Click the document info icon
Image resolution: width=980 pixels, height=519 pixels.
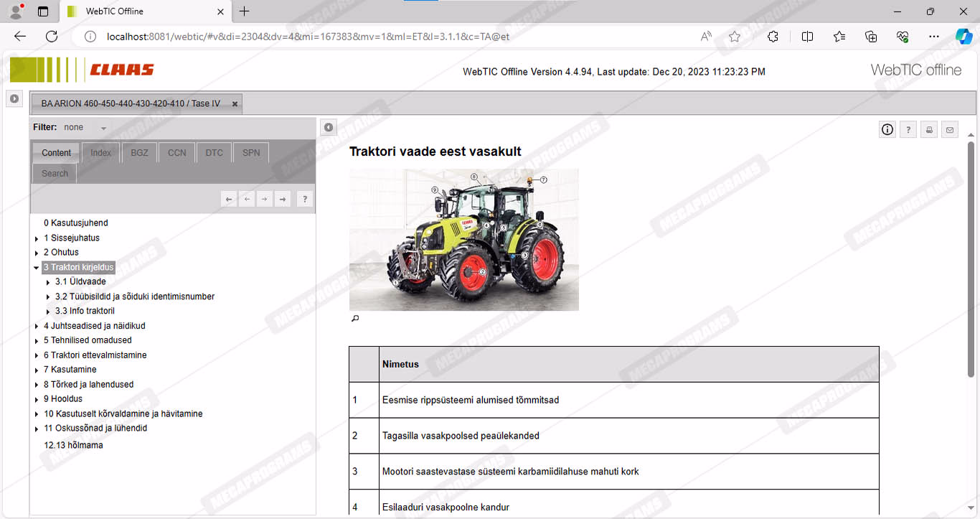coord(887,129)
